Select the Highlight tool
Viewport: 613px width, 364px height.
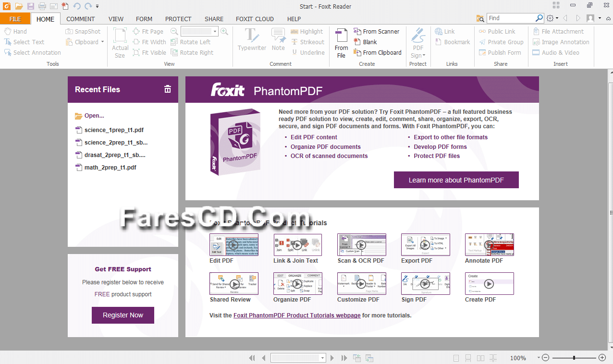click(307, 31)
